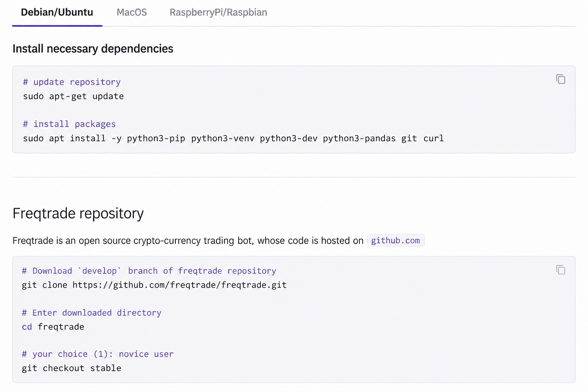Click the '# Enter downloaded directory' comment
The width and height of the screenshot is (588, 392).
point(91,313)
